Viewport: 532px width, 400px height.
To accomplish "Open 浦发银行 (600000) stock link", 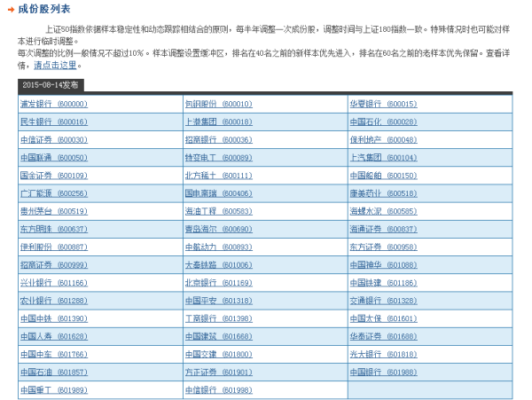I will 53,104.
